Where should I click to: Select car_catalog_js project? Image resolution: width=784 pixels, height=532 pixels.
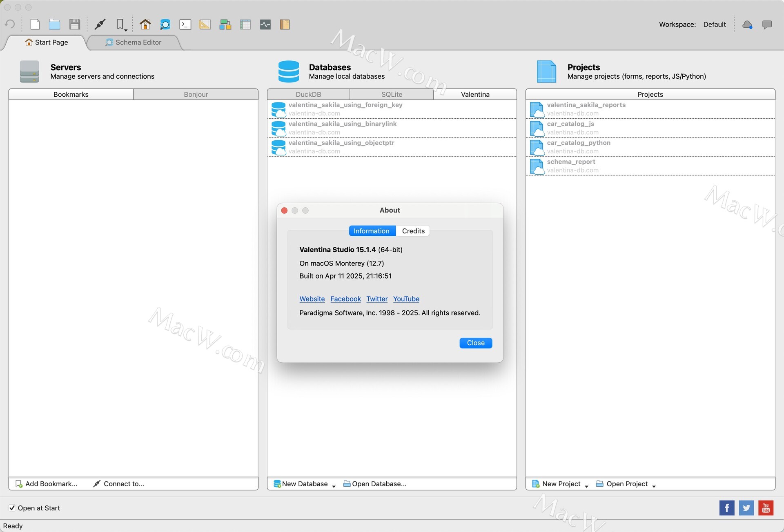[650, 128]
